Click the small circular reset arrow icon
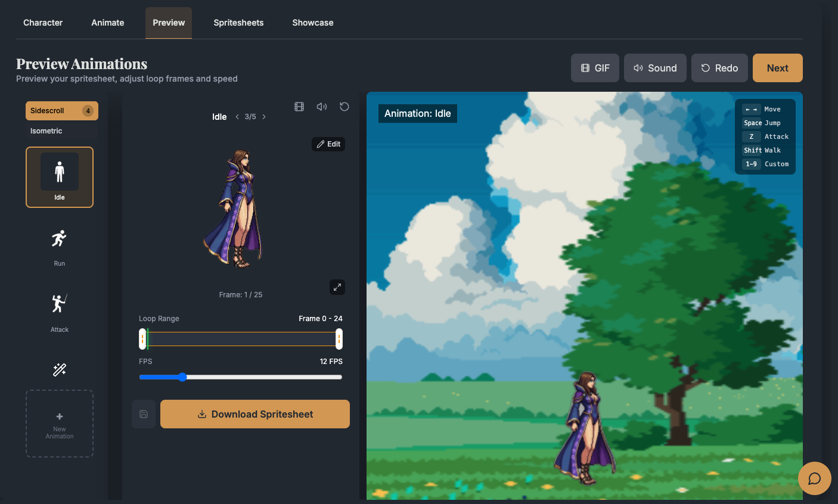Screen dimensions: 838x504 pos(344,107)
